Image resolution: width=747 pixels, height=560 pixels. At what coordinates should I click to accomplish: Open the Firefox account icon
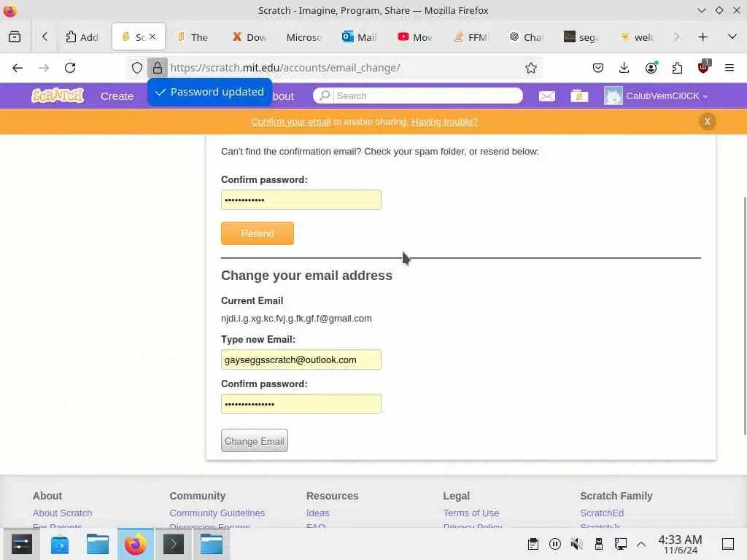651,68
